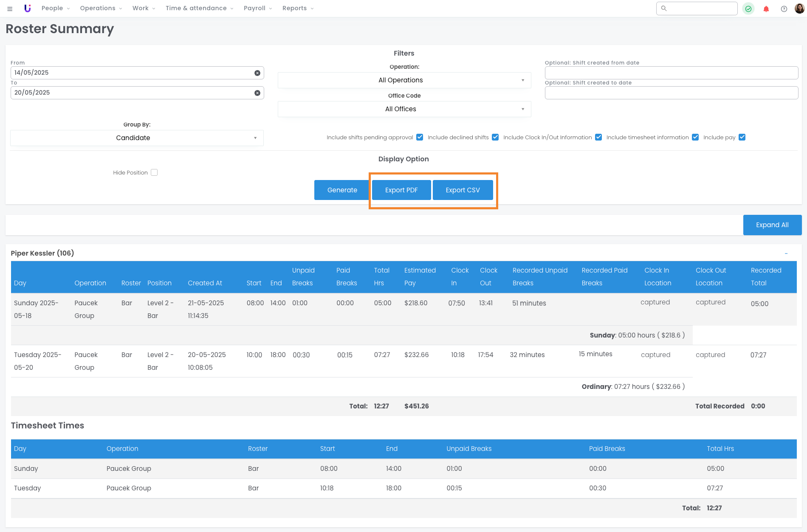The width and height of the screenshot is (807, 532).
Task: Click the Export CSV button
Action: pos(463,190)
